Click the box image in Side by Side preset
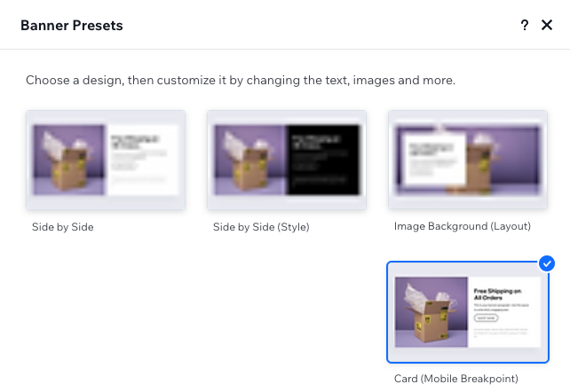The width and height of the screenshot is (570, 392). pos(68,160)
